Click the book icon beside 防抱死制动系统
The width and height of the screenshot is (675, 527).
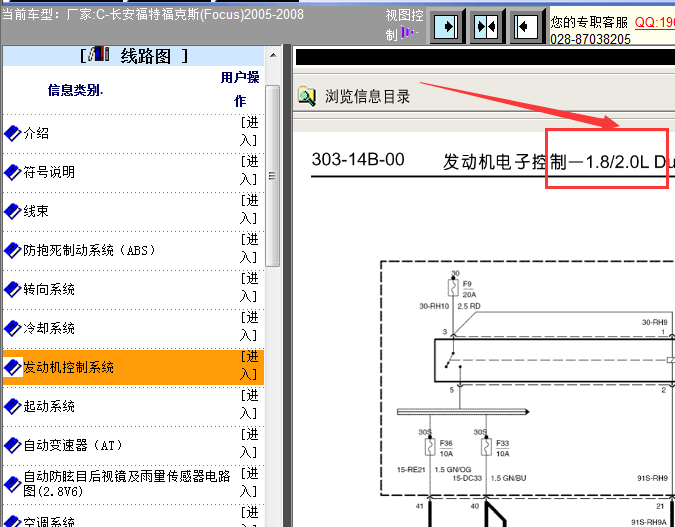pyautogui.click(x=12, y=251)
